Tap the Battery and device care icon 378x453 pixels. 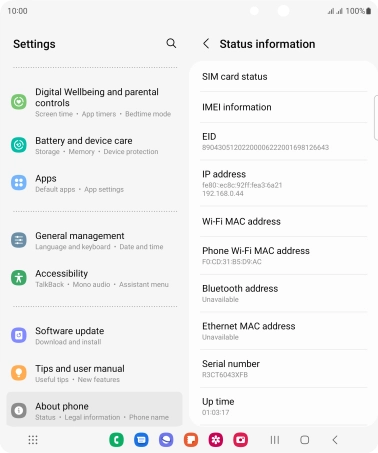point(19,145)
